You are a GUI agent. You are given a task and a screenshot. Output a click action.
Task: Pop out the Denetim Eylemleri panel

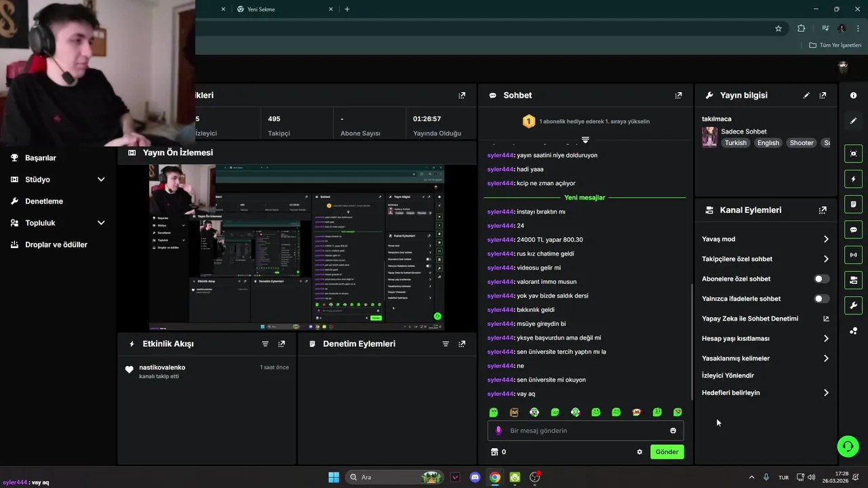[462, 344]
